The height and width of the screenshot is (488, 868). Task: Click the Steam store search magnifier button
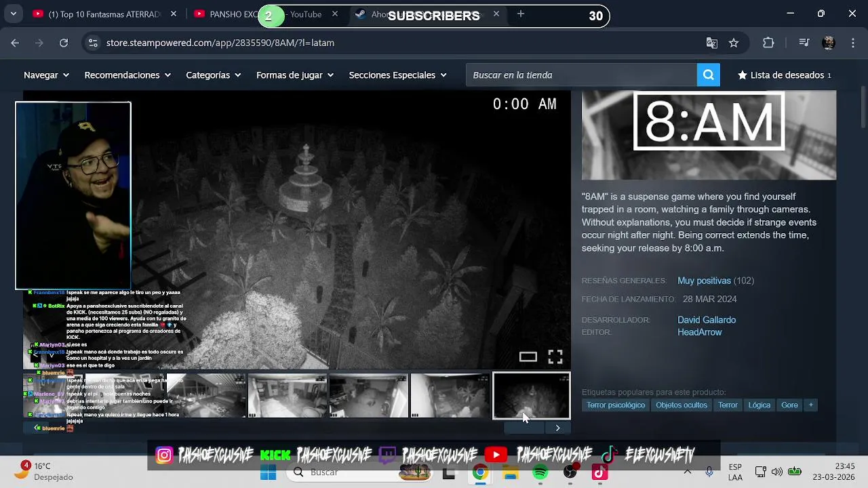pos(708,75)
